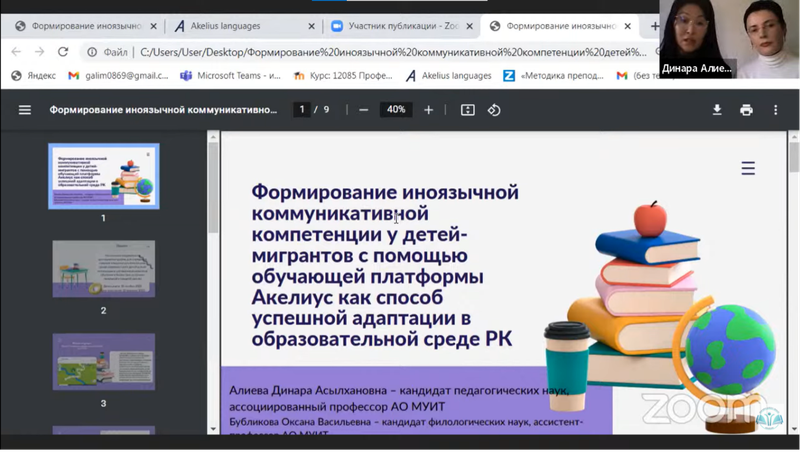Viewport: 800px width, 452px height.
Task: Click the thumbnail panel scrollbar thumb
Action: (213, 188)
